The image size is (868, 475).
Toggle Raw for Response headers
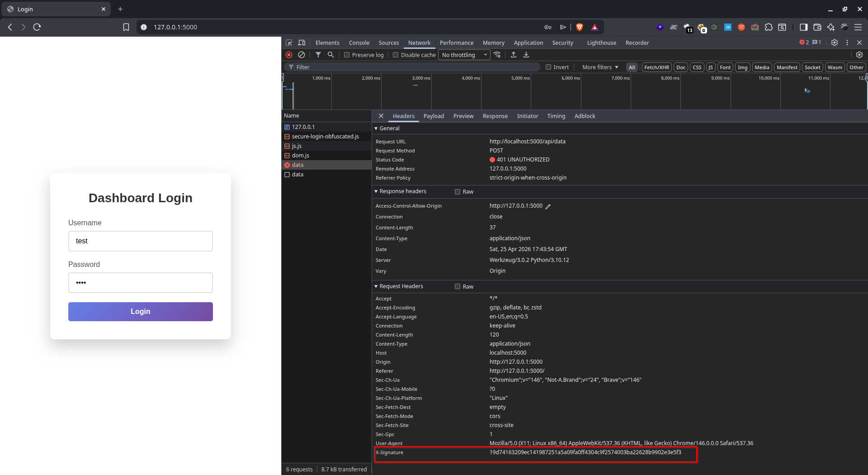click(458, 192)
